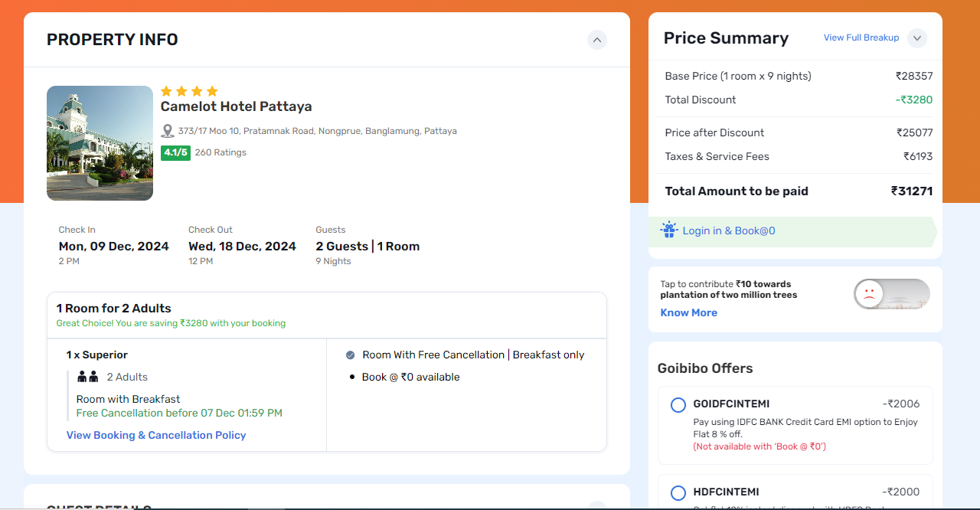The width and height of the screenshot is (980, 510).
Task: Click the GOIDFCINTEMI -₹2006 discount amount
Action: tap(901, 404)
